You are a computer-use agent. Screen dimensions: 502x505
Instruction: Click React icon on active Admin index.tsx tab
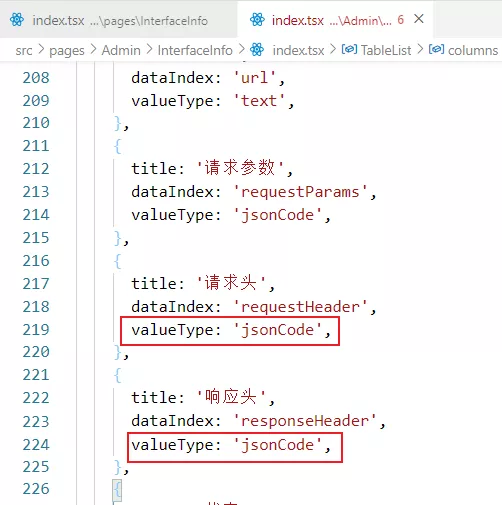pyautogui.click(x=257, y=20)
